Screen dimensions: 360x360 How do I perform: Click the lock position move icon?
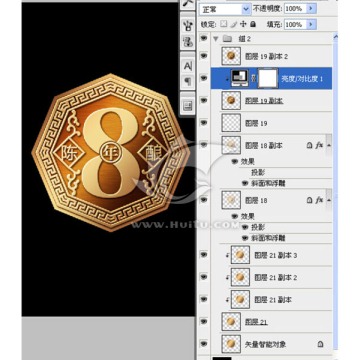coord(243,24)
